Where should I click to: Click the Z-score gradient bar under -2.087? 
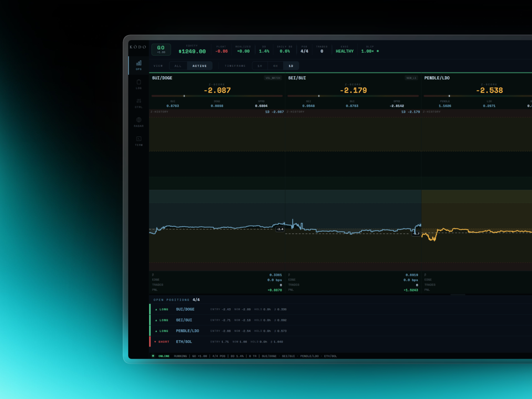point(217,96)
